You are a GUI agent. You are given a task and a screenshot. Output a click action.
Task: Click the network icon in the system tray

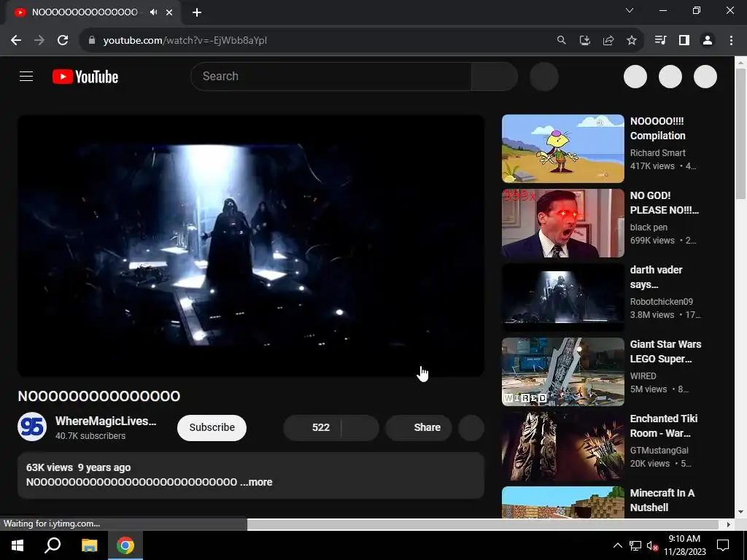(x=635, y=545)
